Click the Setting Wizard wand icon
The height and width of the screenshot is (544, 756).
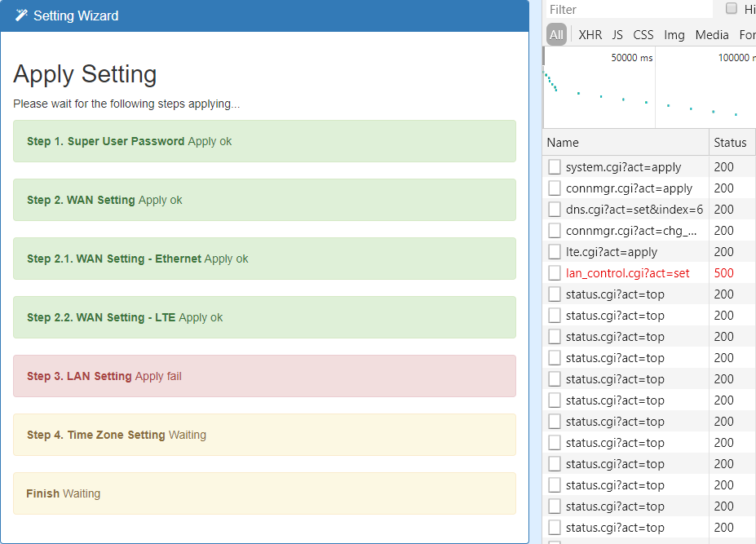pyautogui.click(x=21, y=15)
